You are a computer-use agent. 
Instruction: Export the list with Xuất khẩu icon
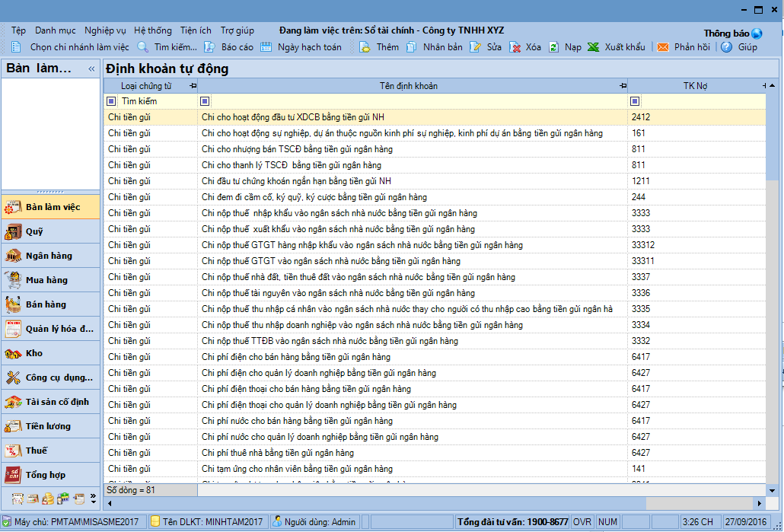[593, 47]
